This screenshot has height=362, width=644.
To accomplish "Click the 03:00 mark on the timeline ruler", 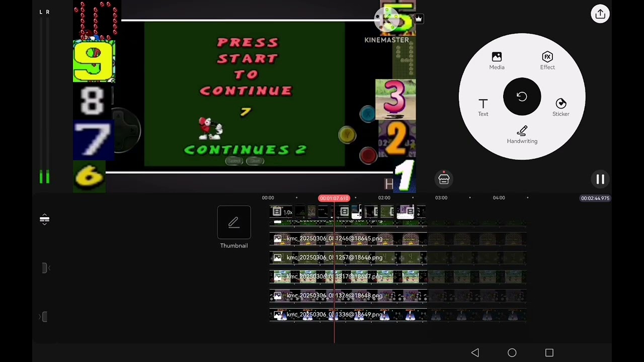I will click(441, 198).
